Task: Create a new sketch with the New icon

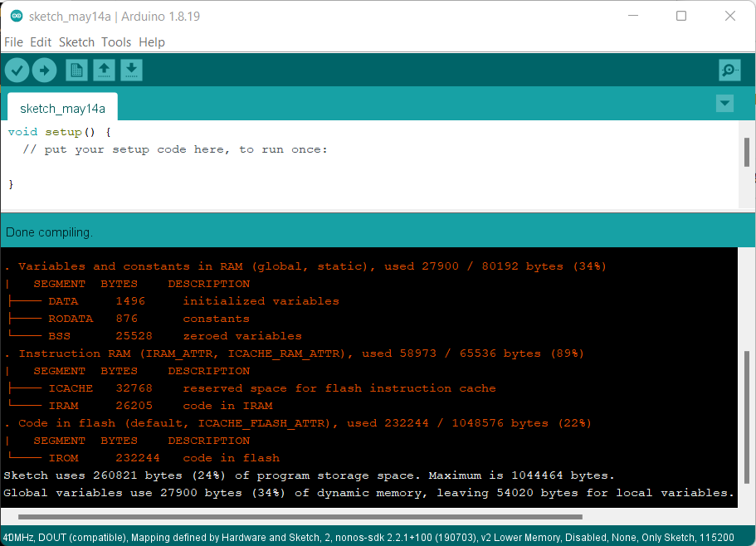Action: tap(76, 71)
